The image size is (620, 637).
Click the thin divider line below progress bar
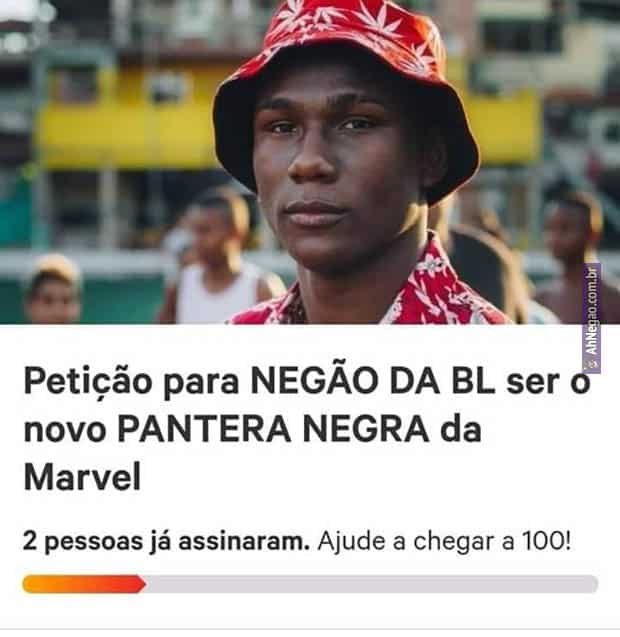pos(310,628)
